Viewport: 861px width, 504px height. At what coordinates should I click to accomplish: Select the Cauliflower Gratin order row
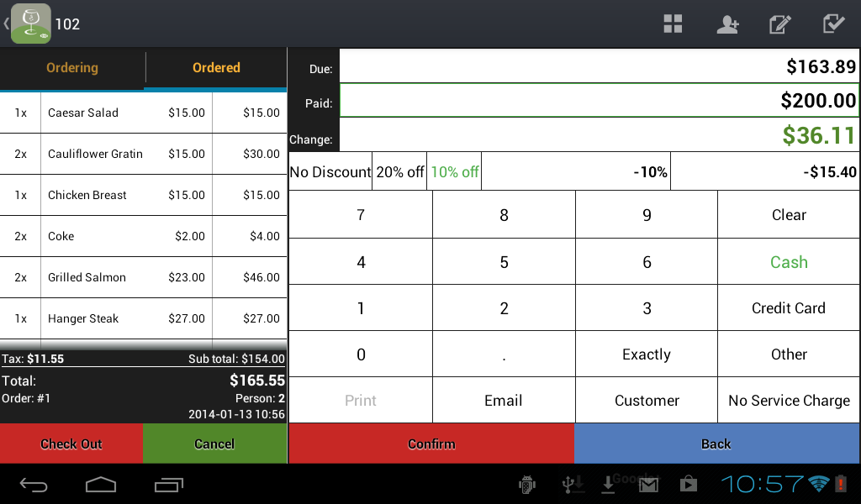143,154
